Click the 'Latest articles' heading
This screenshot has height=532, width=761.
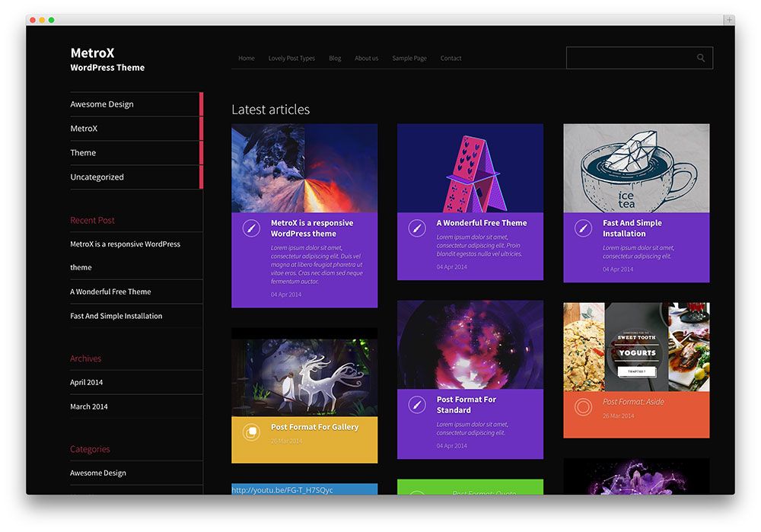tap(270, 110)
